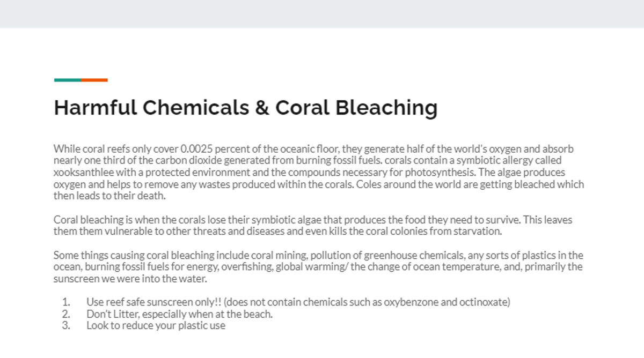
Task: Click the slide title "Harmful Chemicals & Coral Bleaching"
Action: click(246, 108)
